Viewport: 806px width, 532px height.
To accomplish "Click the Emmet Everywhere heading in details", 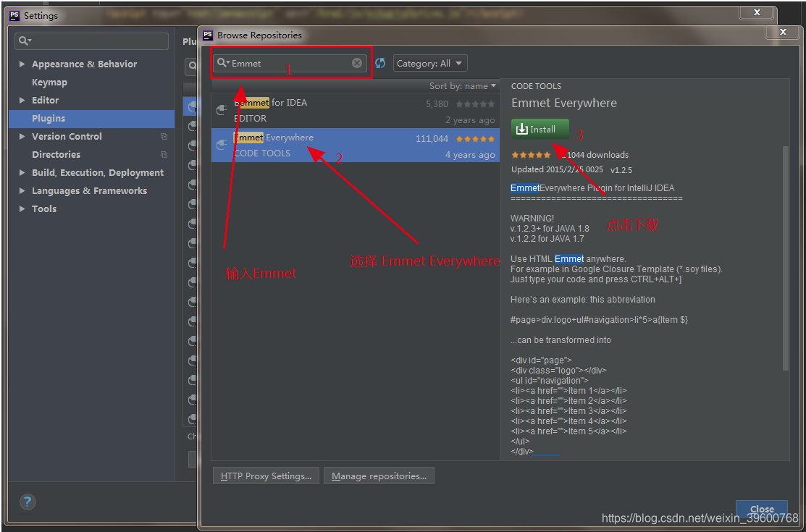I will (x=564, y=104).
